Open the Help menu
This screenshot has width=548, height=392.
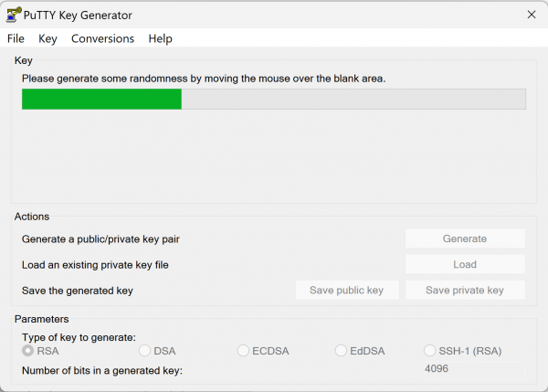coord(160,38)
